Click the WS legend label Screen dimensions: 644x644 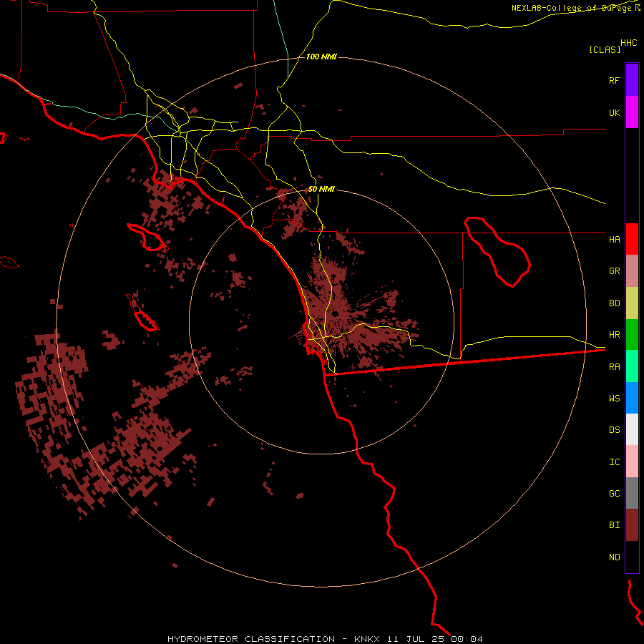tap(614, 398)
